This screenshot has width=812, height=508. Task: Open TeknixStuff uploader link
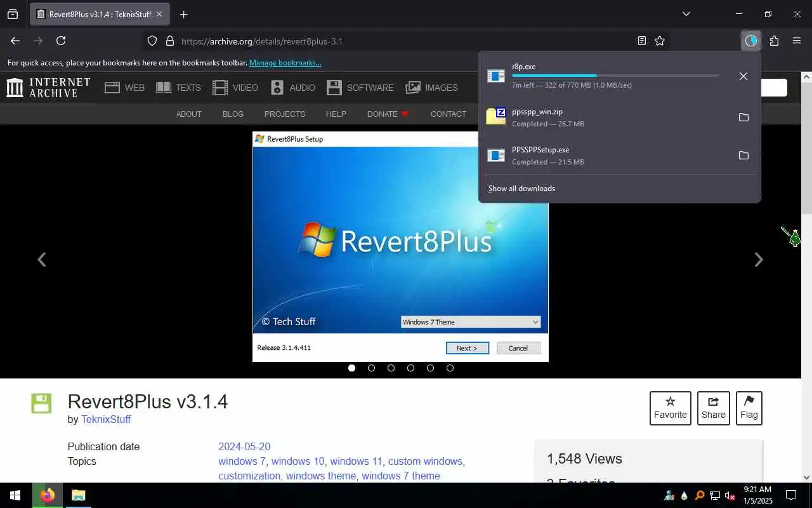click(x=106, y=420)
